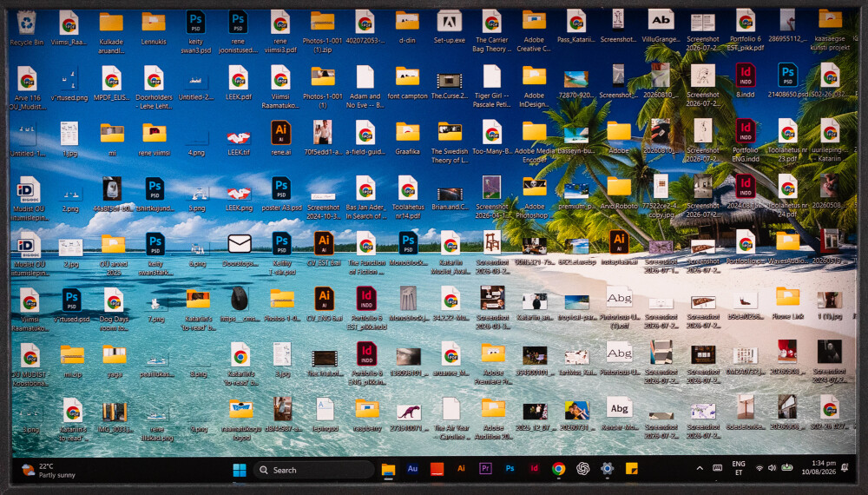
Task: Open the Kulkade aruandl folder
Action: click(x=111, y=23)
